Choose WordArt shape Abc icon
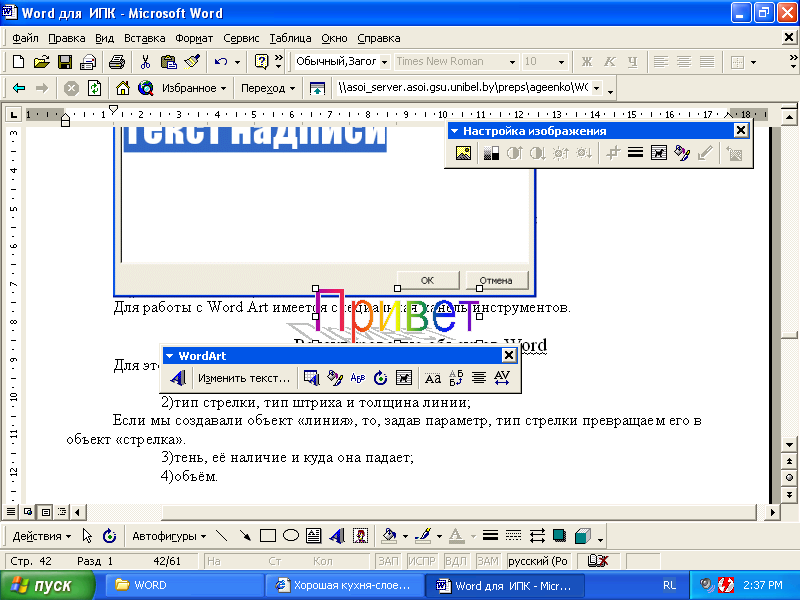 click(x=358, y=378)
